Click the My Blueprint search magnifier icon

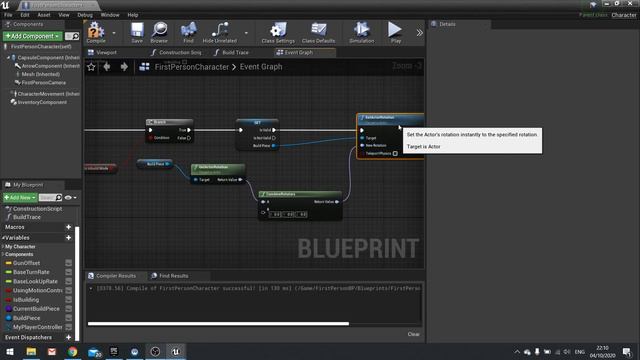click(58, 198)
